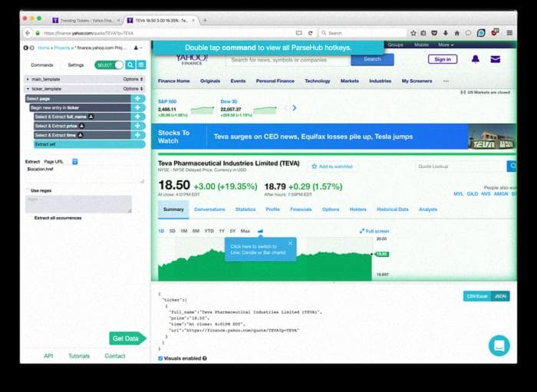Click the Yahoo search news field
The width and height of the screenshot is (537, 392).
point(287,60)
